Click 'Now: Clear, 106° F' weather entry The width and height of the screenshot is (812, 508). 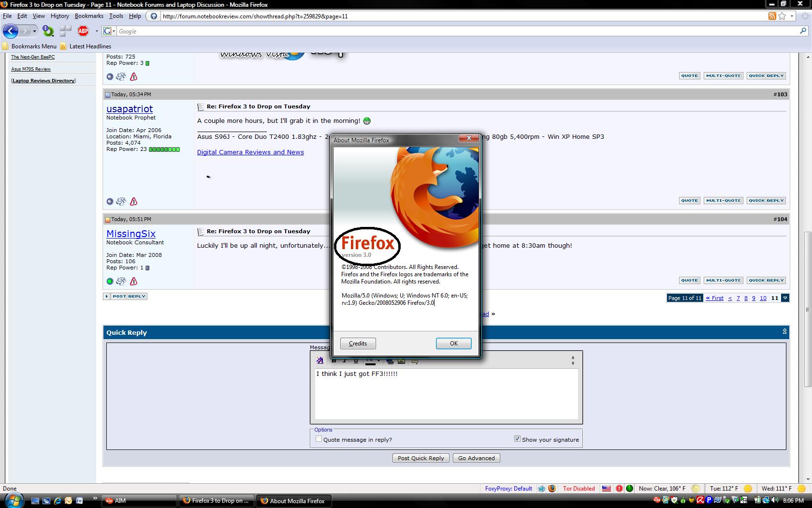pos(662,489)
